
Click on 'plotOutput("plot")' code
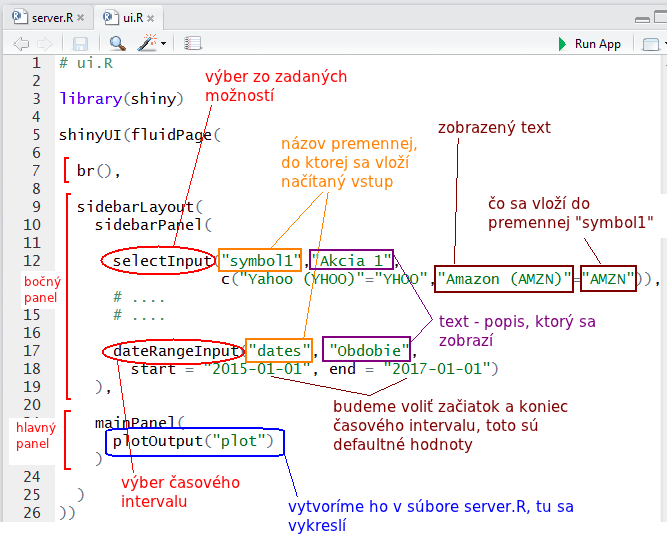point(193,441)
